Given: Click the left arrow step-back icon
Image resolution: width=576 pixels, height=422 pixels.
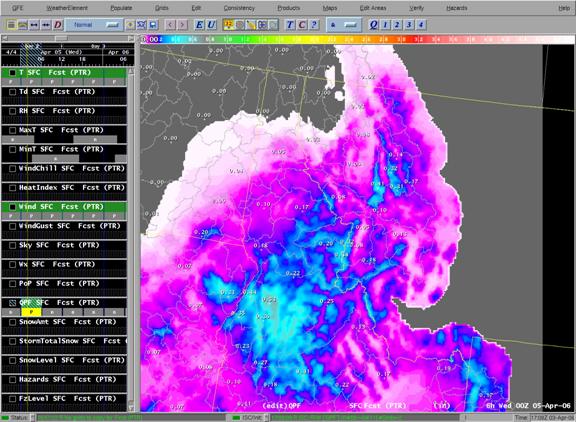Looking at the screenshot, I should coord(170,25).
